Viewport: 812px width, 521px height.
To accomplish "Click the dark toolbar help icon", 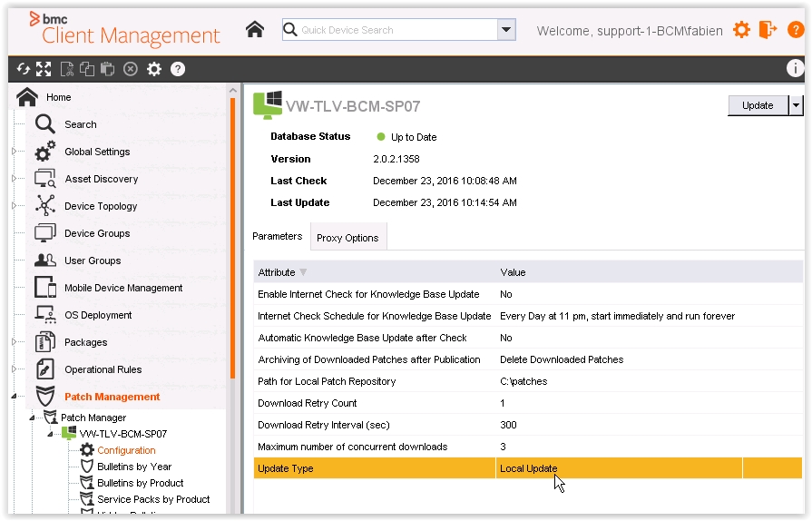I will point(178,69).
